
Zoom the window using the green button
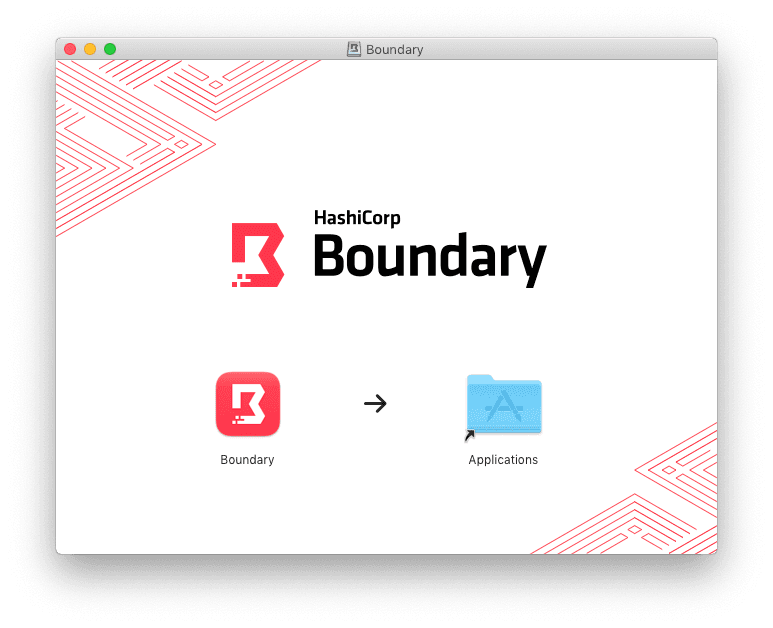(110, 49)
